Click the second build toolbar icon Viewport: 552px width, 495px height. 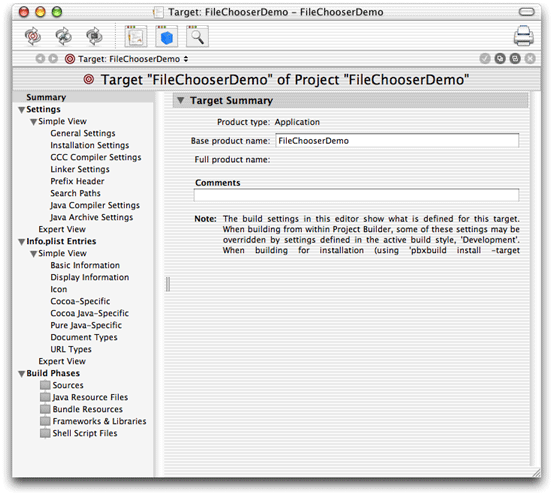(64, 36)
